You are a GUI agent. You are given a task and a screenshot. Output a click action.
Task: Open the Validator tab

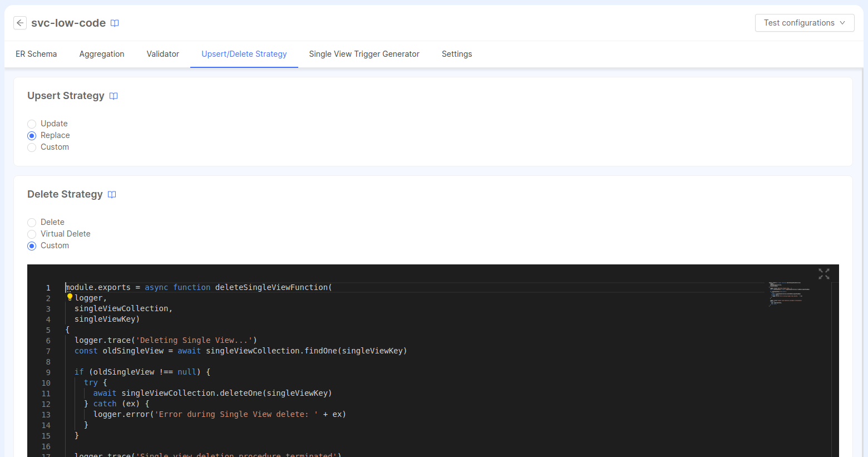(162, 54)
